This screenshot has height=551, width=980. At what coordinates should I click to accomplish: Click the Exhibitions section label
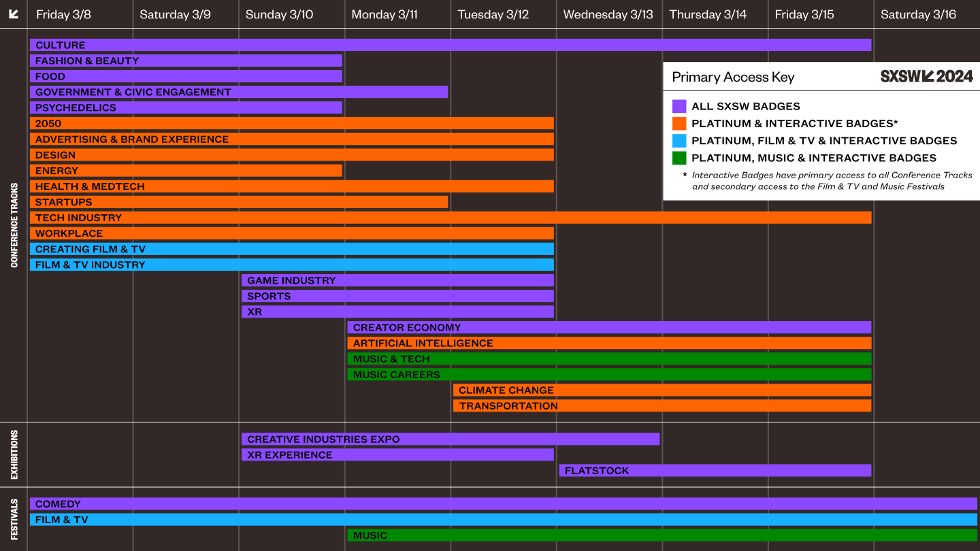(x=14, y=454)
